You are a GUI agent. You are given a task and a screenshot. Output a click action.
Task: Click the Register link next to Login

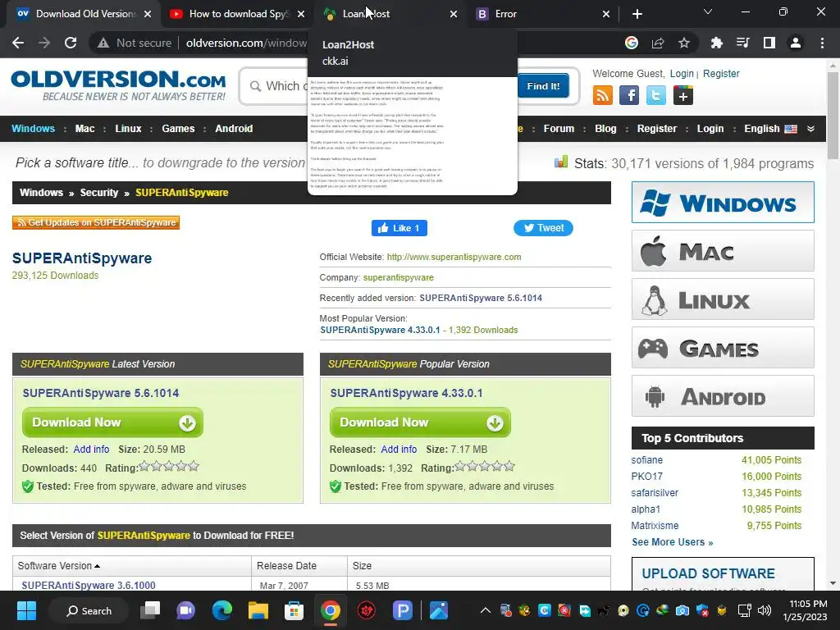[721, 74]
